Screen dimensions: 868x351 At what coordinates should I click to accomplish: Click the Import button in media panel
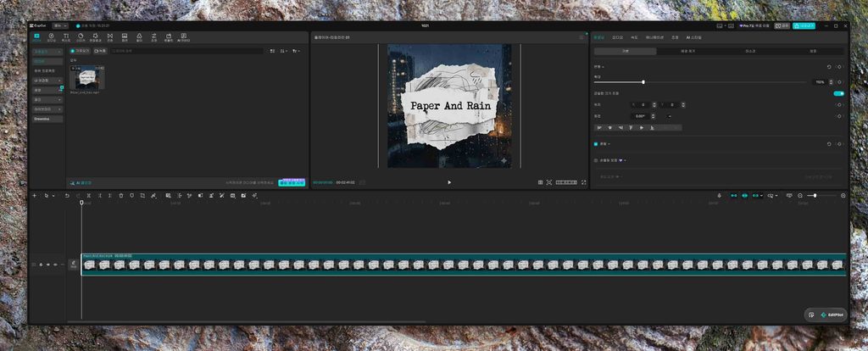point(81,51)
